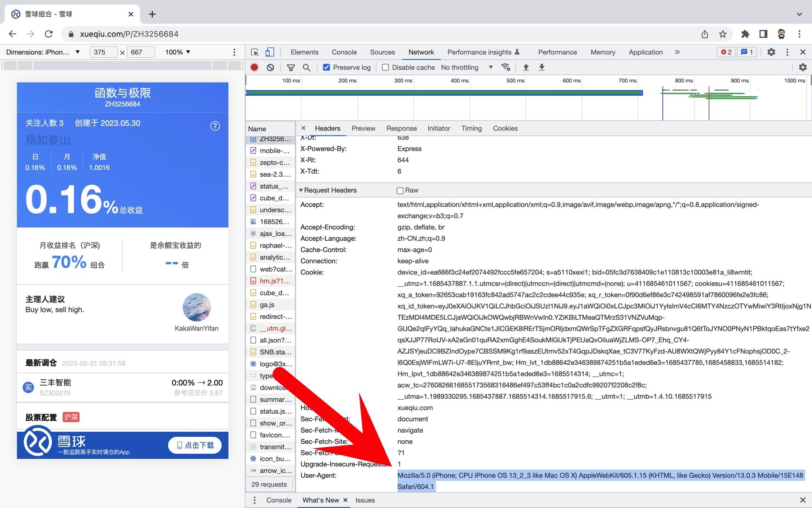Activate the inspect element picker
This screenshot has height=508, width=812.
click(255, 52)
